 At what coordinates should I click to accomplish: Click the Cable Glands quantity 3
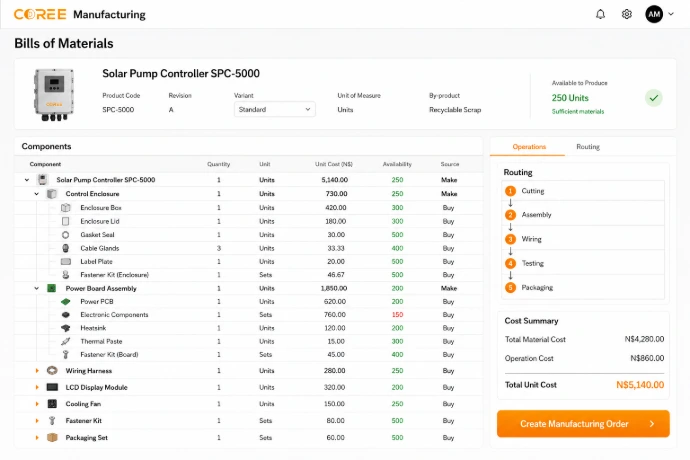[x=219, y=248]
